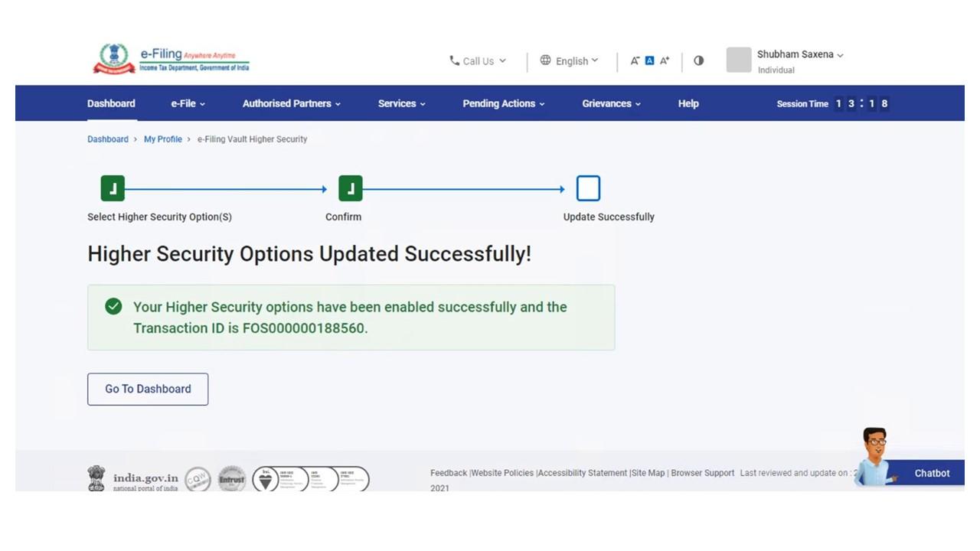The height and width of the screenshot is (551, 980).
Task: Expand the English language selector
Action: (573, 60)
